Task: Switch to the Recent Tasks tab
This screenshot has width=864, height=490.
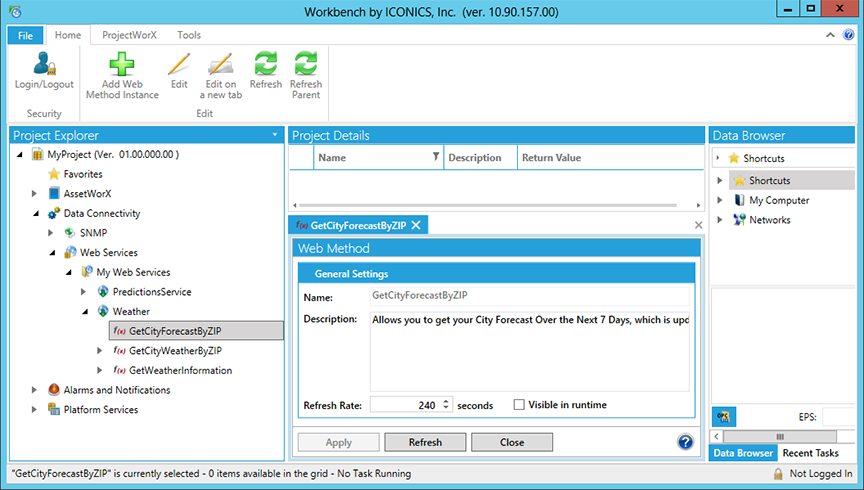Action: coord(810,453)
